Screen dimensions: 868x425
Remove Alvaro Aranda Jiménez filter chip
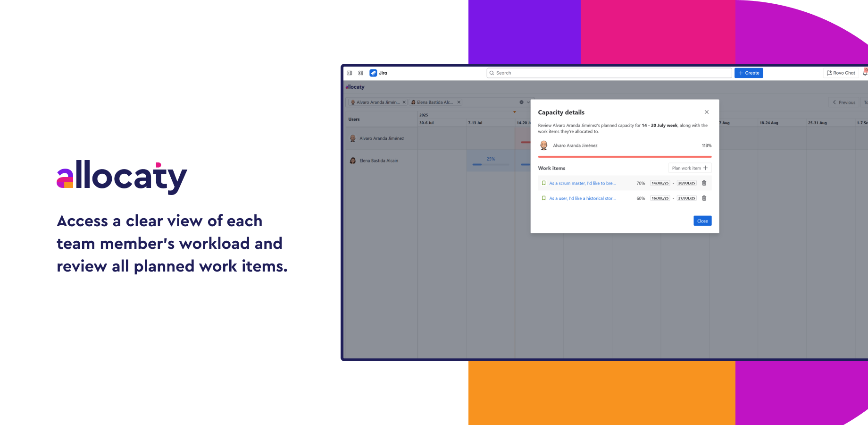point(404,102)
